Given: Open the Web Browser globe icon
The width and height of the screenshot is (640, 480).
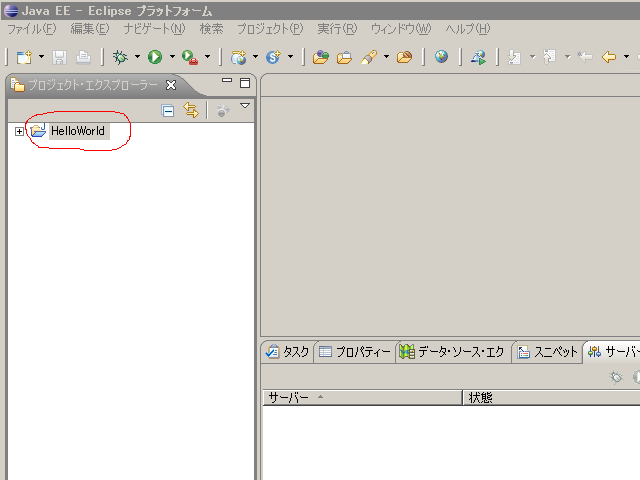Looking at the screenshot, I should pyautogui.click(x=441, y=57).
